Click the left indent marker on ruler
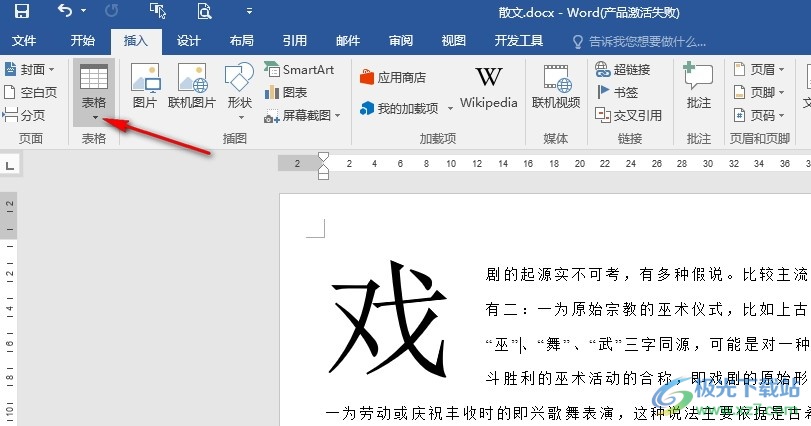The width and height of the screenshot is (811, 426). point(323,175)
